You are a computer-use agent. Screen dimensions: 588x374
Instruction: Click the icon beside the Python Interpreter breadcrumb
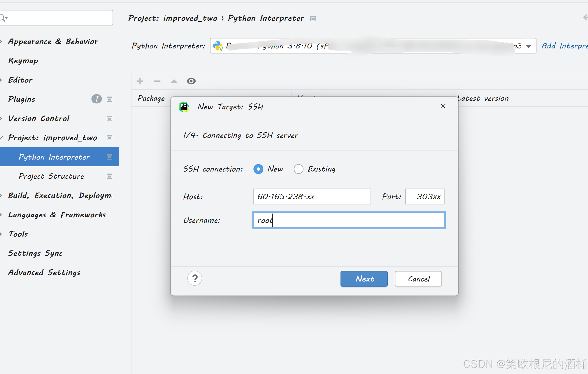(x=313, y=19)
